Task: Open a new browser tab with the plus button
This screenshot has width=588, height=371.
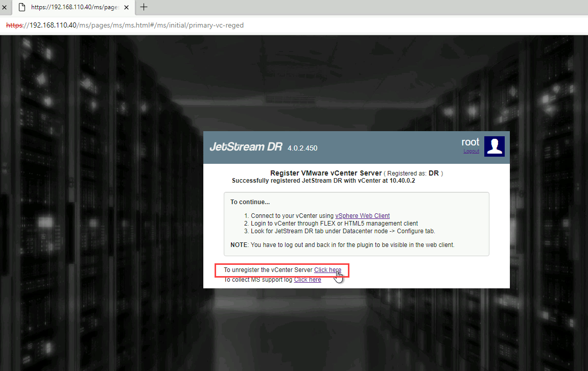Action: (144, 7)
